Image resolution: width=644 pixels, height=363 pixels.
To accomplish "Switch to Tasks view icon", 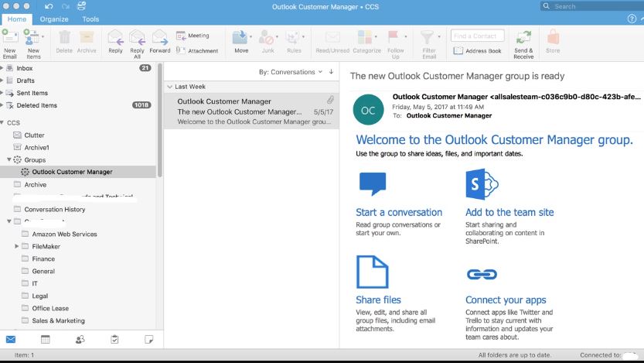I will 114,339.
